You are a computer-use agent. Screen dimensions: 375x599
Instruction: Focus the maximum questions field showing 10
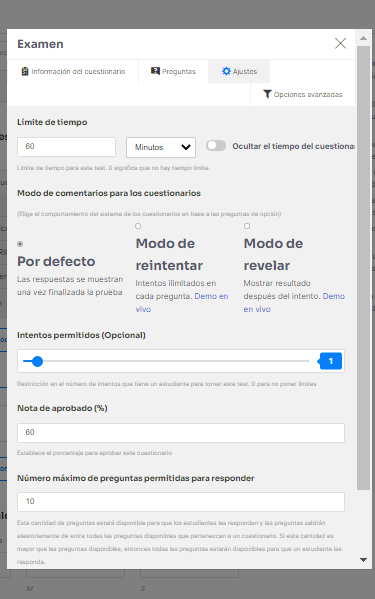pos(181,502)
